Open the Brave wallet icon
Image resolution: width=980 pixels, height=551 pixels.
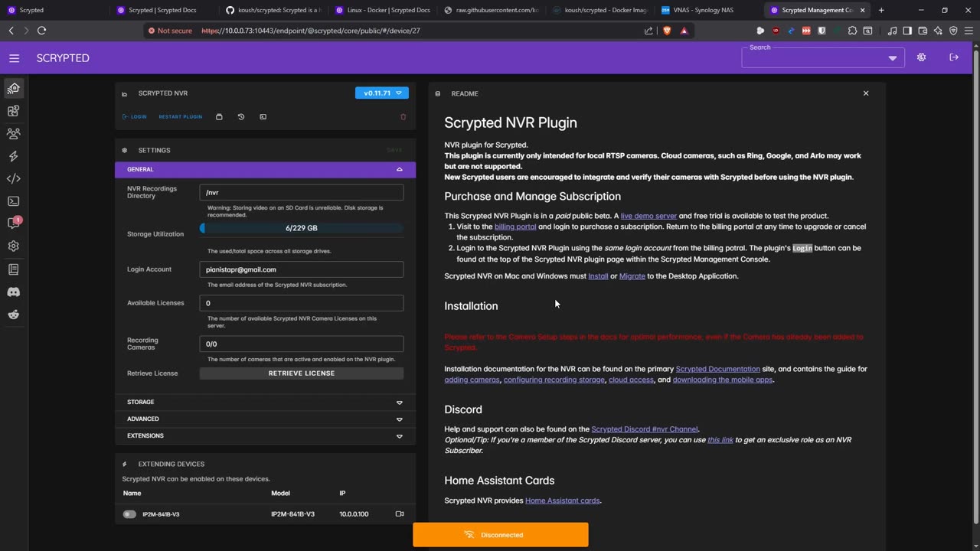(x=923, y=31)
